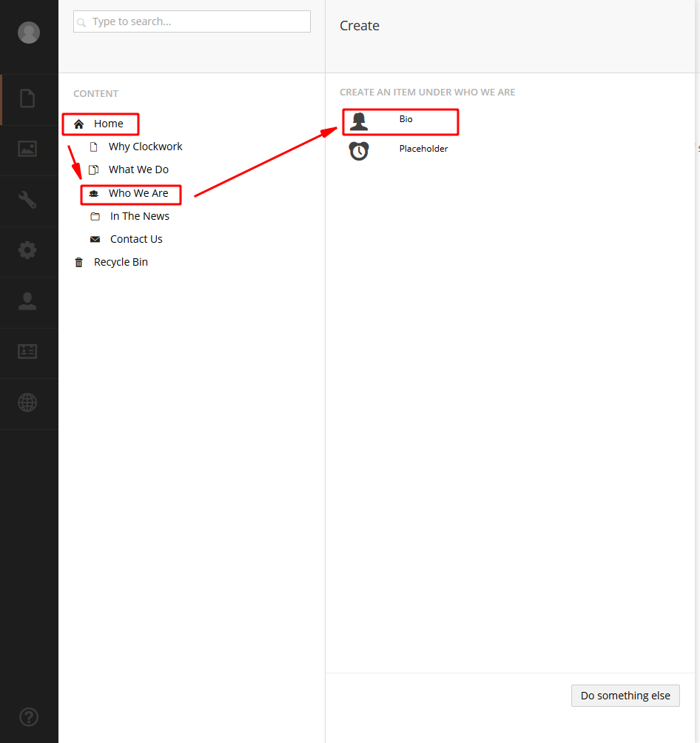Open In The News folder
This screenshot has height=743, width=700.
point(139,216)
